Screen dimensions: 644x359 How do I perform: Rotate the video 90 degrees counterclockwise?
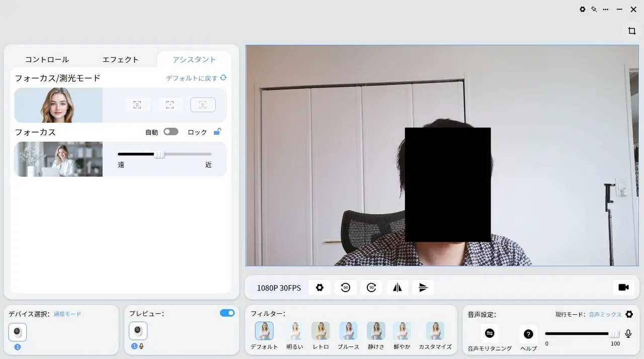[346, 288]
